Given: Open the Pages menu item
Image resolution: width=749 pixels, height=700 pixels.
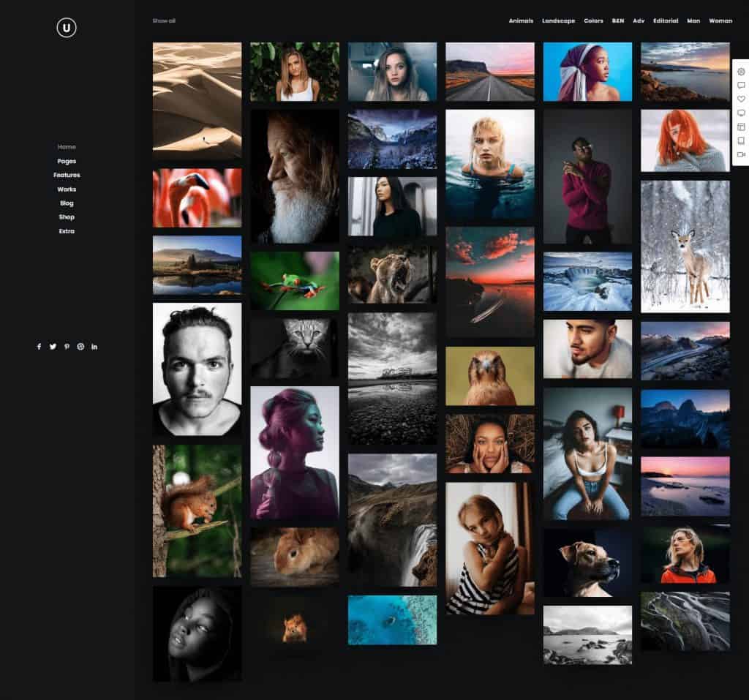Looking at the screenshot, I should coord(67,161).
